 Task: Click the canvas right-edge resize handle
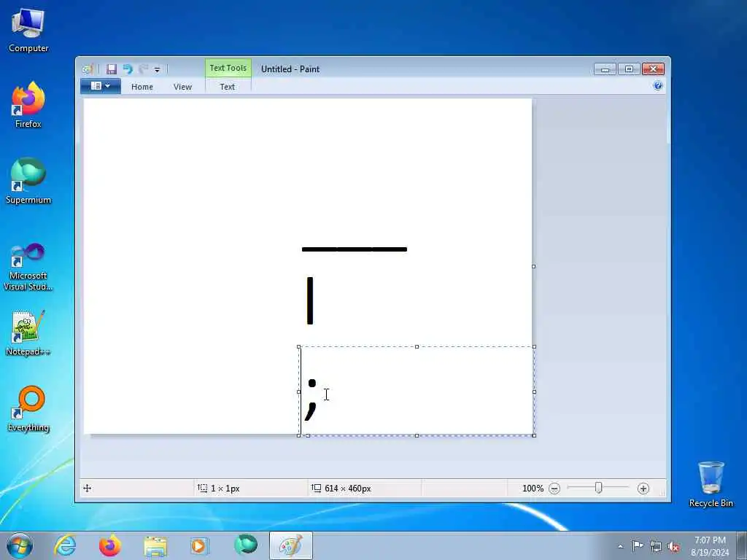[533, 266]
